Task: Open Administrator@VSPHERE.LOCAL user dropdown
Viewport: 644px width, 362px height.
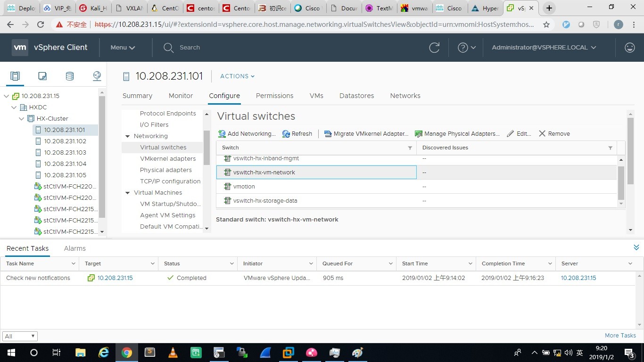Action: 544,47
